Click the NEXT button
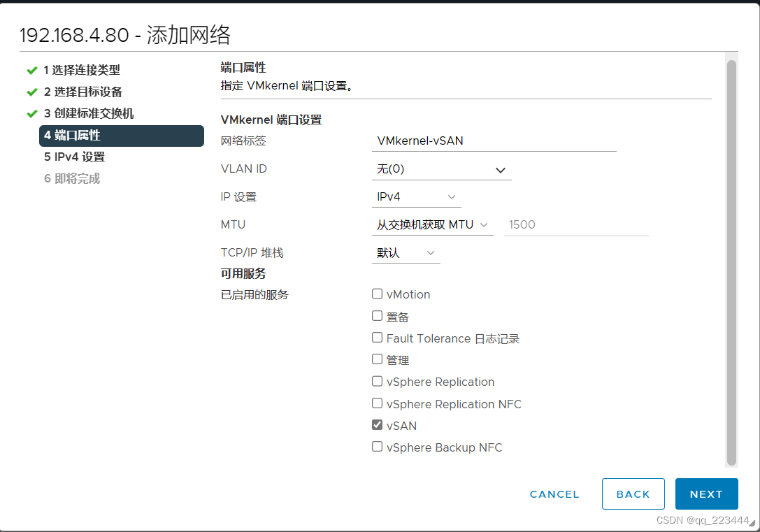The image size is (760, 532). pyautogui.click(x=706, y=494)
